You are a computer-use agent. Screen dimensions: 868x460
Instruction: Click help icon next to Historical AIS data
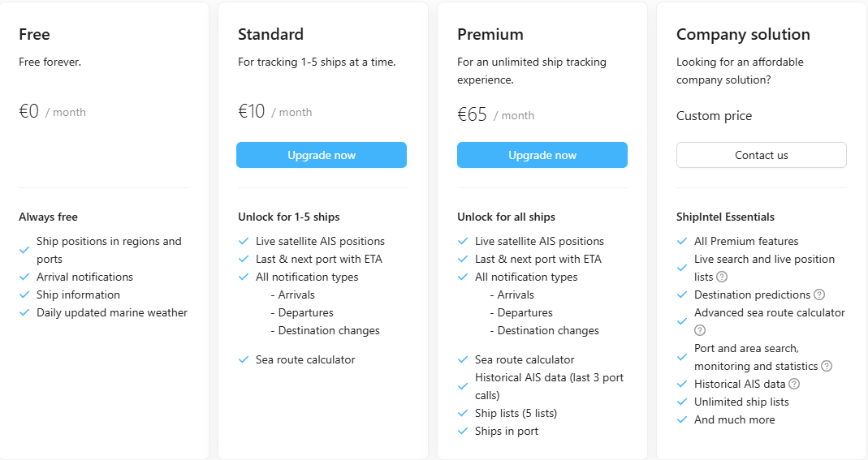point(794,384)
